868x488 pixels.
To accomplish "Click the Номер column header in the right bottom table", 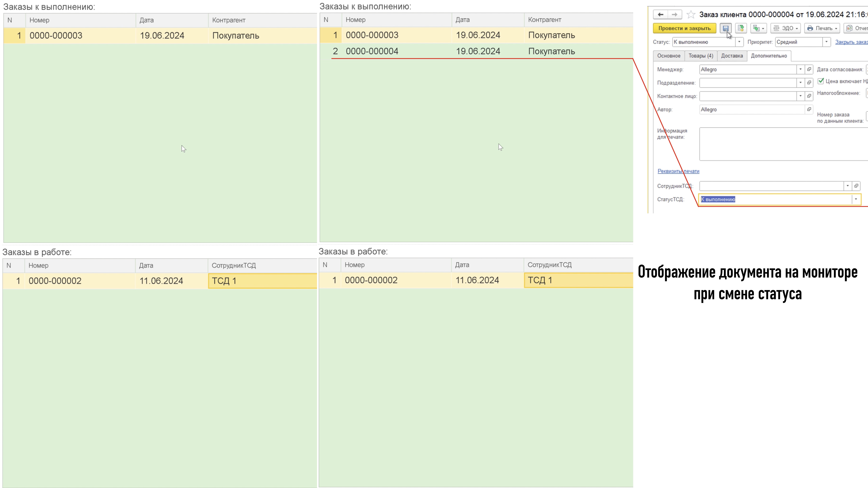I will 396,265.
